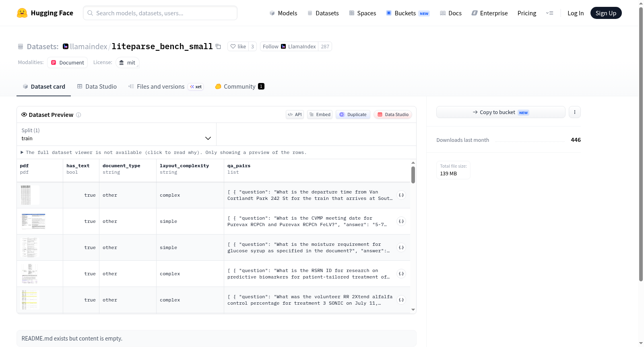Image resolution: width=644 pixels, height=347 pixels.
Task: Click 'README.md exists but content is empty' text
Action: [x=72, y=339]
